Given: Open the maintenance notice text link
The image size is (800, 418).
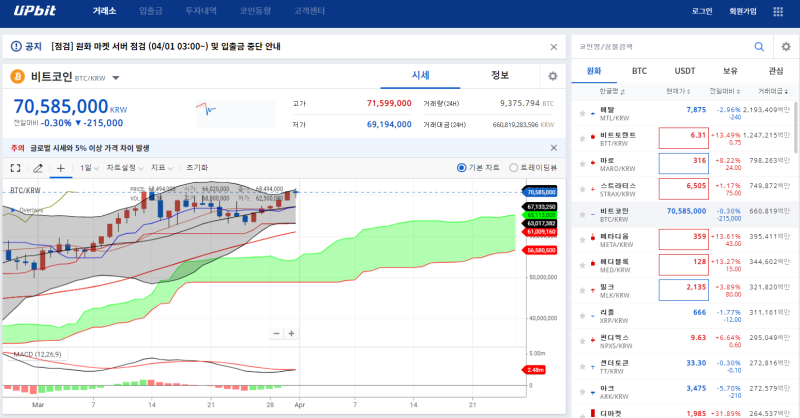Looking at the screenshot, I should point(165,46).
